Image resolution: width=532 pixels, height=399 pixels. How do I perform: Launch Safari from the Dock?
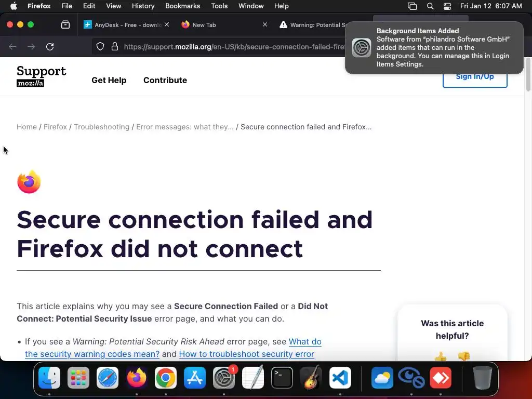click(108, 378)
